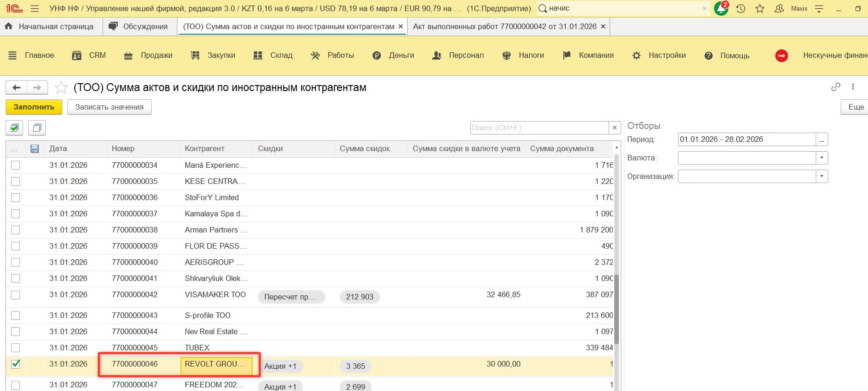Click the Заполнить button
Screen dimensions: 868x391
[x=34, y=107]
